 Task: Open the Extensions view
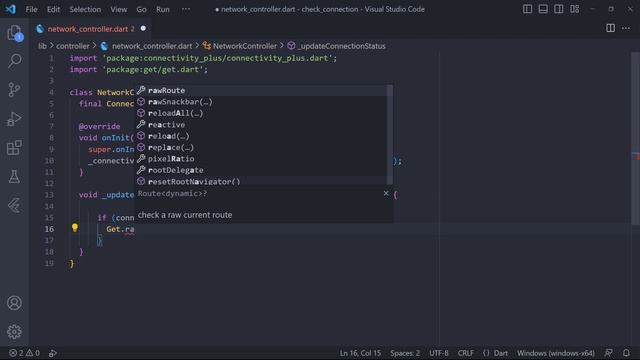point(14,148)
